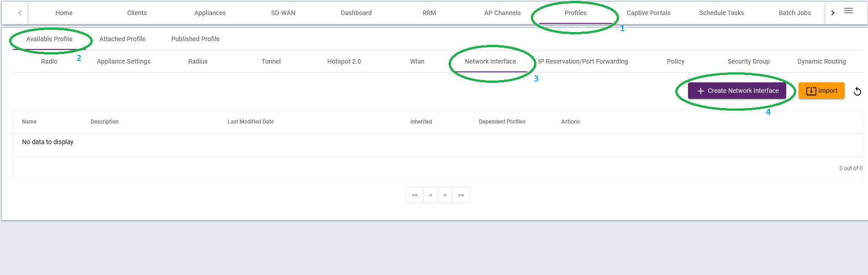Open the Tunnel tab
The image size is (868, 275).
pyautogui.click(x=271, y=61)
